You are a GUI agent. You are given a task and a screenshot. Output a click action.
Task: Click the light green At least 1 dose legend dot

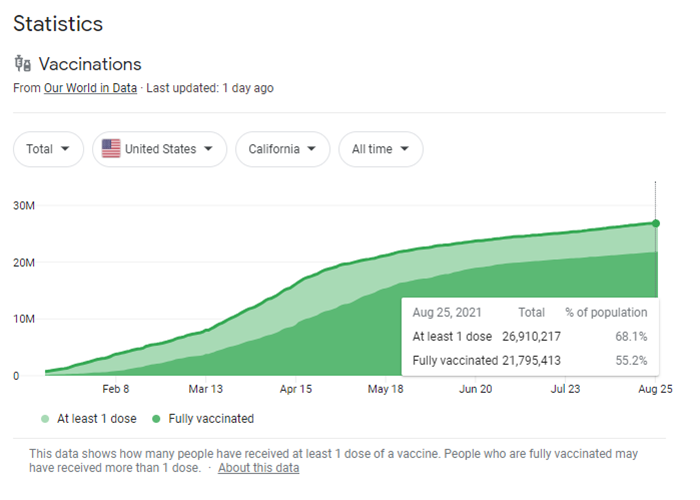click(x=45, y=419)
